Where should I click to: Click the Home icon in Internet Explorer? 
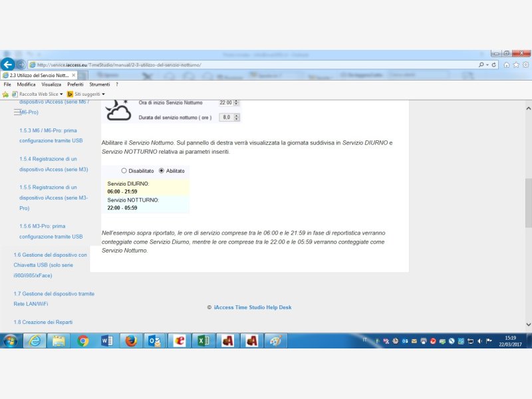tap(507, 65)
